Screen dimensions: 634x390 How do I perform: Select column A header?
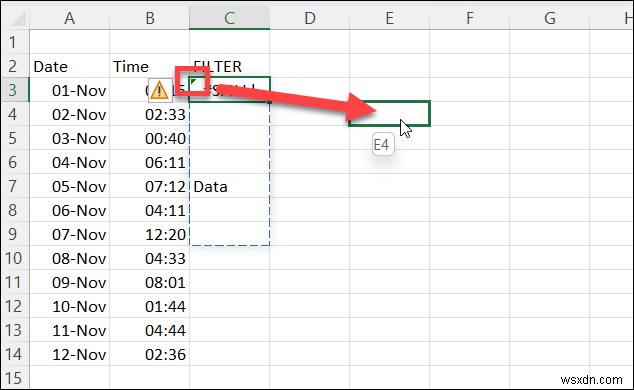(x=69, y=18)
